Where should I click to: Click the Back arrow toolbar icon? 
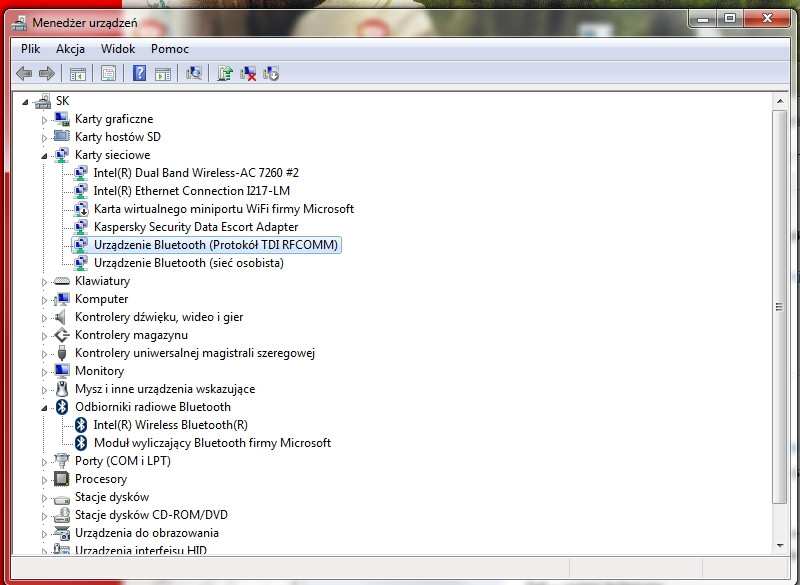point(24,73)
